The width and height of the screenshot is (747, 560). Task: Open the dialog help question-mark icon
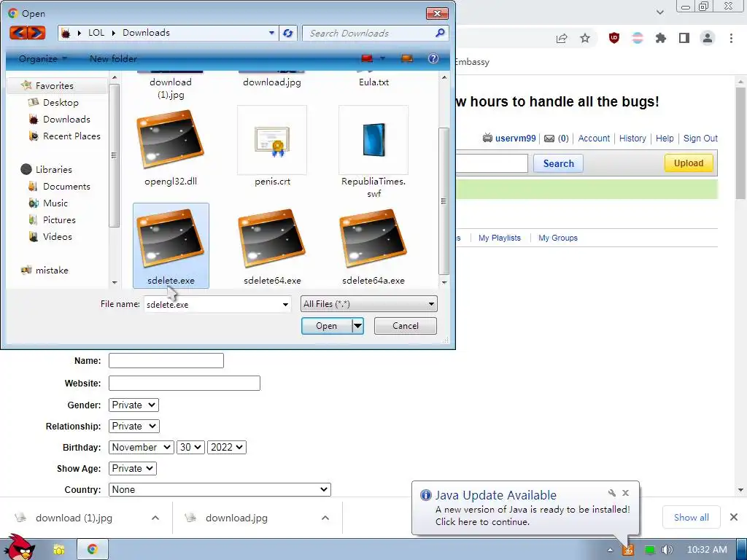(x=433, y=58)
